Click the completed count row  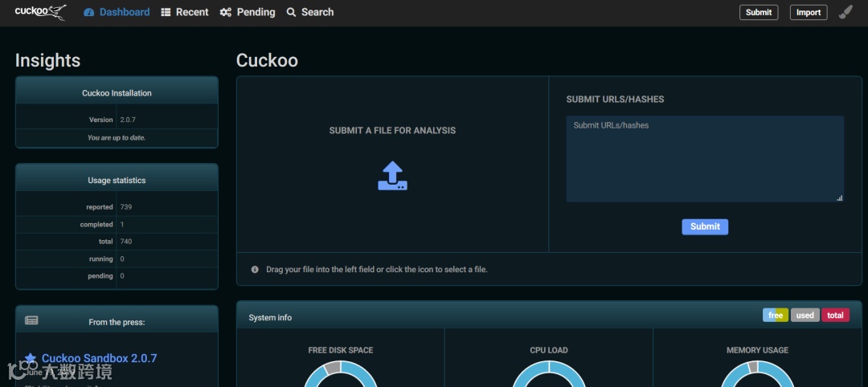pos(117,225)
